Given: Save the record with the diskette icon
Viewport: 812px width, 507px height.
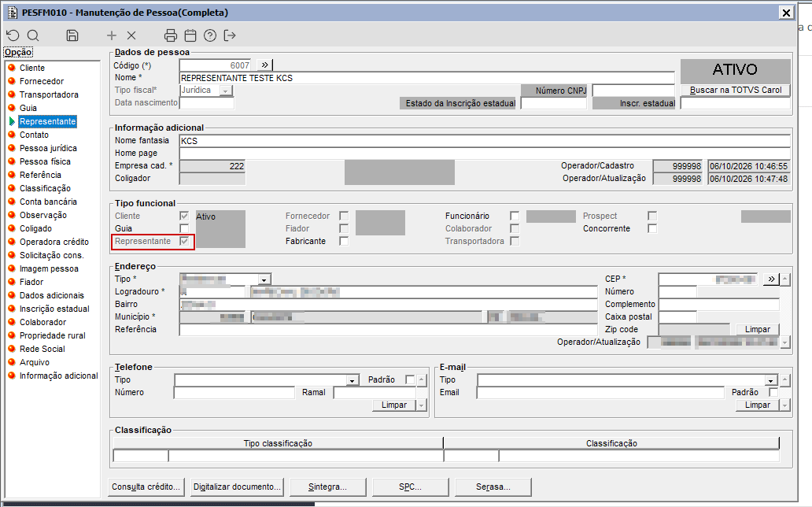Looking at the screenshot, I should (x=72, y=35).
